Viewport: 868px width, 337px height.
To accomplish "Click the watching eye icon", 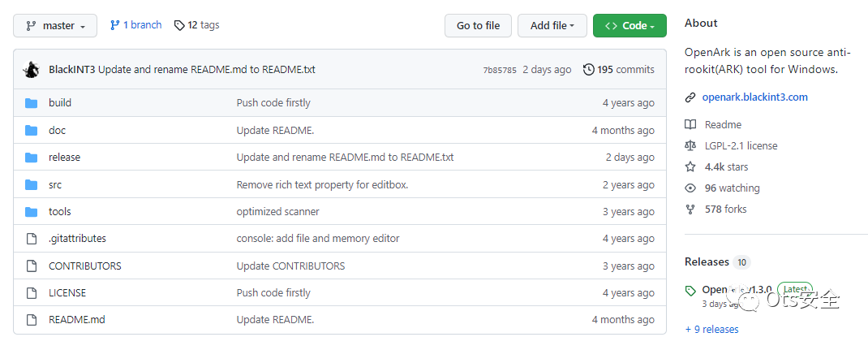I will [690, 188].
